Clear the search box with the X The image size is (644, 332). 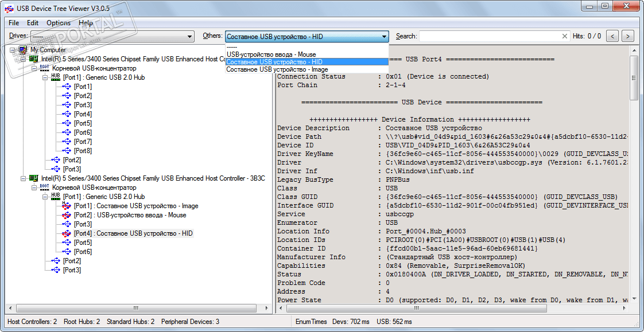pos(565,36)
